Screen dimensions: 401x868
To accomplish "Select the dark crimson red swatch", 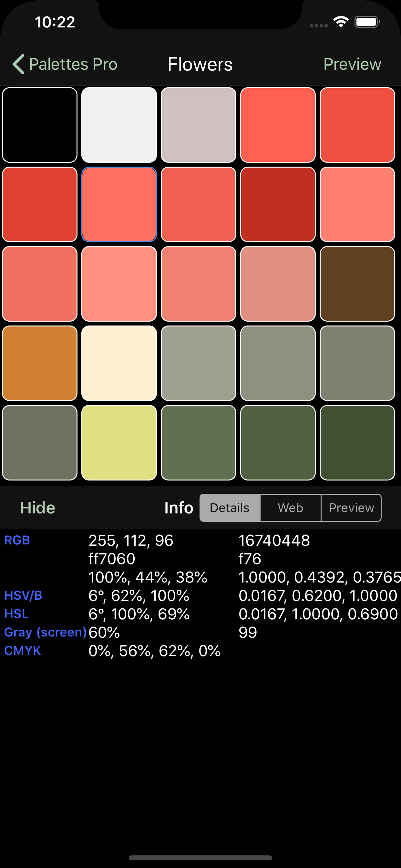I will click(x=278, y=204).
